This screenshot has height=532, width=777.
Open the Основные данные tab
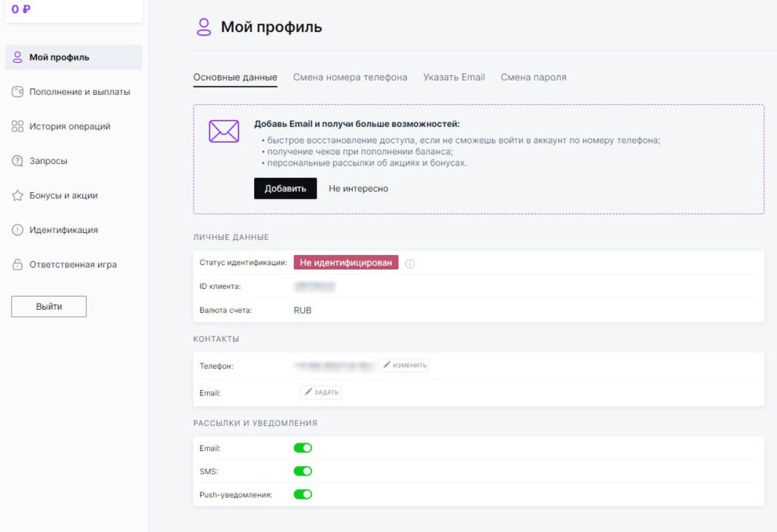(x=235, y=77)
